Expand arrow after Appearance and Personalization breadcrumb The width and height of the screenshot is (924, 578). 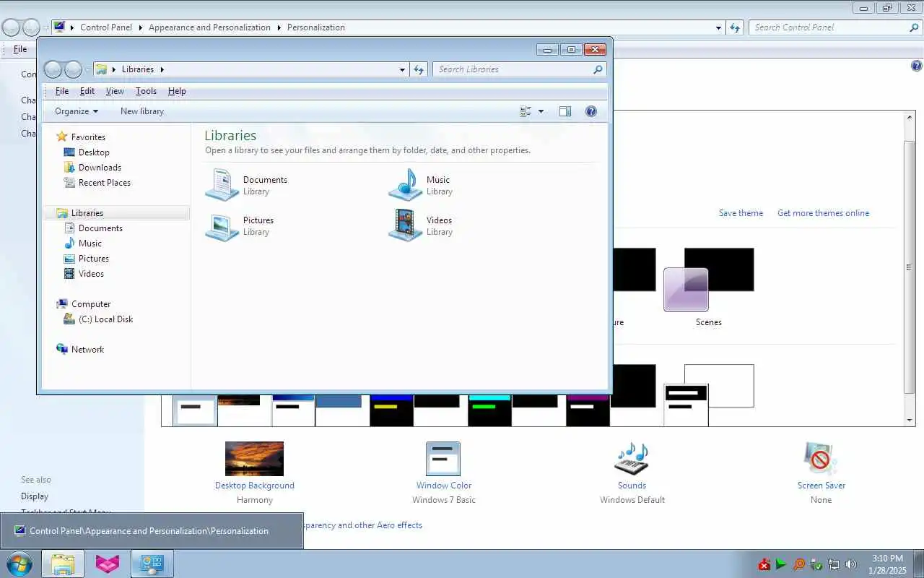279,27
